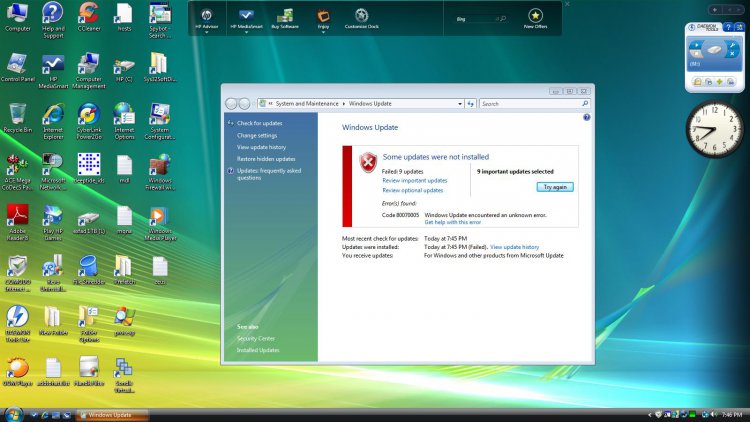This screenshot has width=750, height=422.
Task: Click Buy Software in HP dock
Action: point(285,19)
